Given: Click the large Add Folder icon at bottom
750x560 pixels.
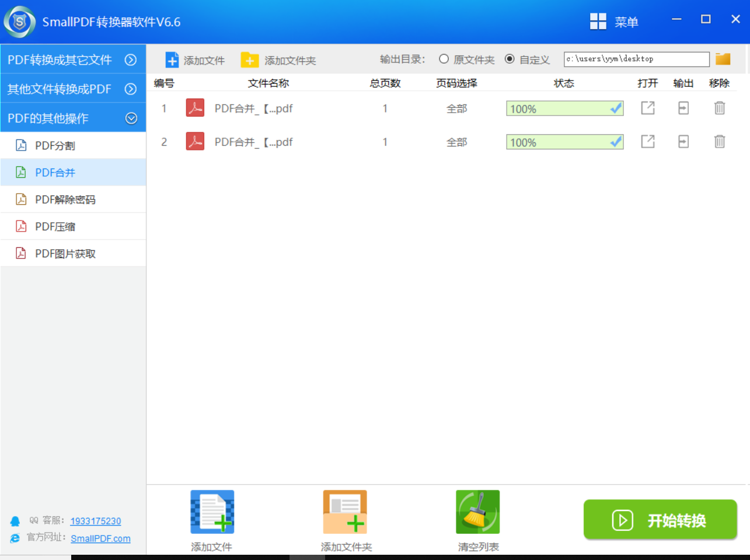Looking at the screenshot, I should 345,512.
